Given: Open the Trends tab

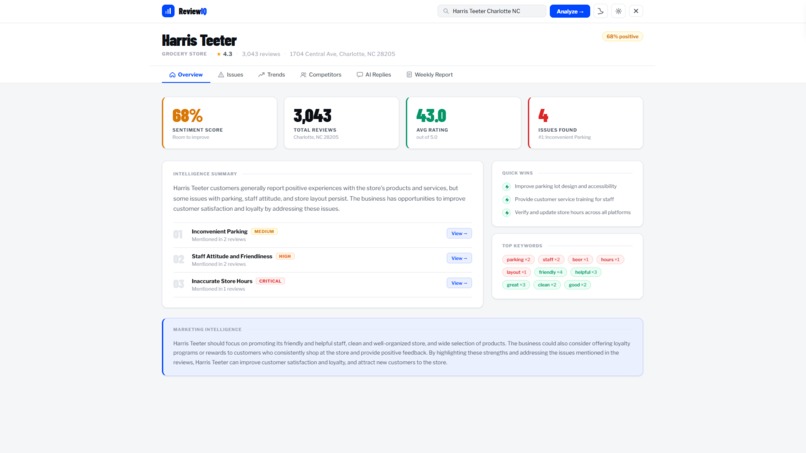Looking at the screenshot, I should point(271,75).
